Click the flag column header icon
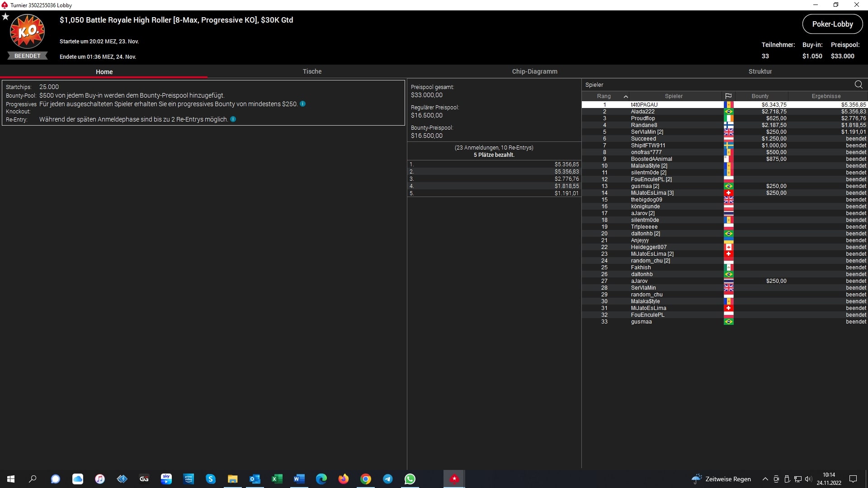Image resolution: width=868 pixels, height=488 pixels. point(728,96)
